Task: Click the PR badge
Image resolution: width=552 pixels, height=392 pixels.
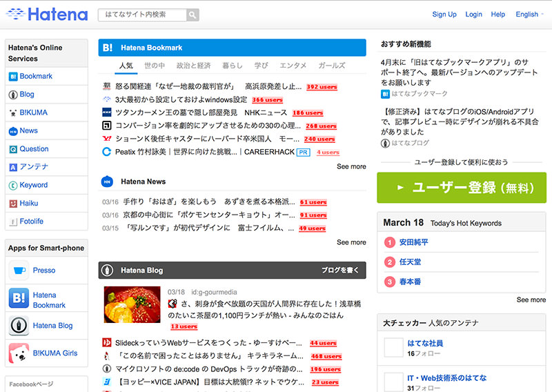Action: (x=303, y=153)
